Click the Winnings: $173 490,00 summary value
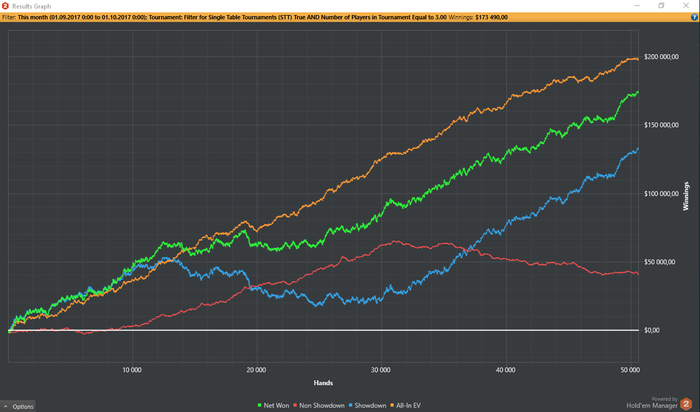The image size is (700, 412). (478, 17)
